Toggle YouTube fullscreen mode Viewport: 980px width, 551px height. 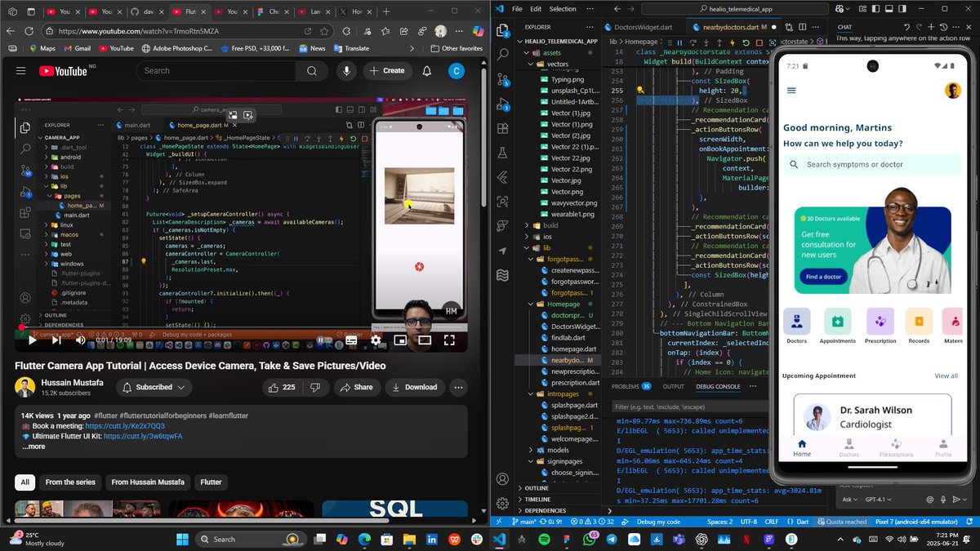tap(450, 340)
